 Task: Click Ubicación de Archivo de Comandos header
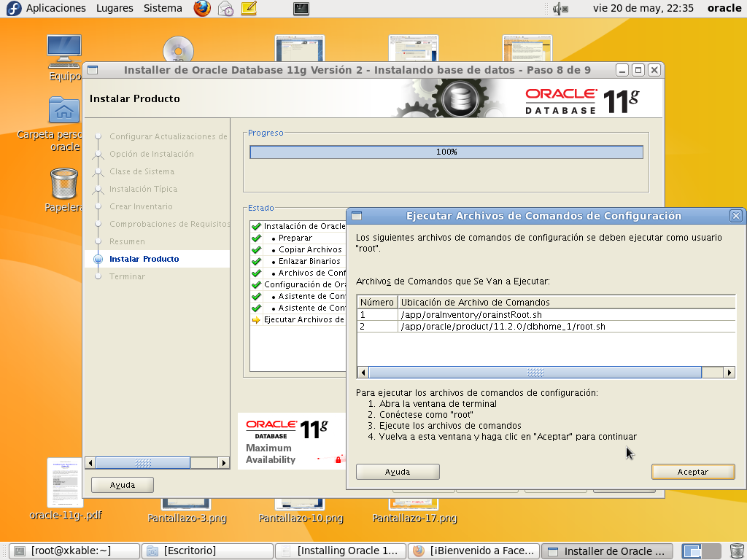click(x=566, y=303)
